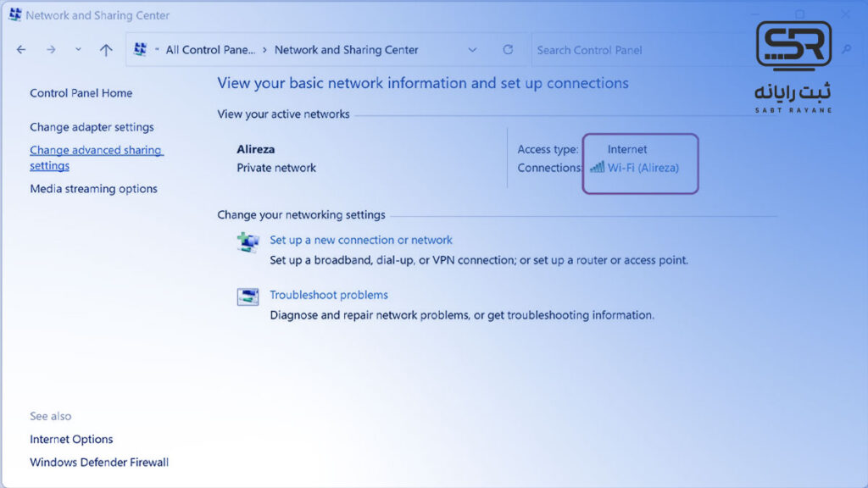
Task: Open Change adapter settings
Action: point(92,127)
